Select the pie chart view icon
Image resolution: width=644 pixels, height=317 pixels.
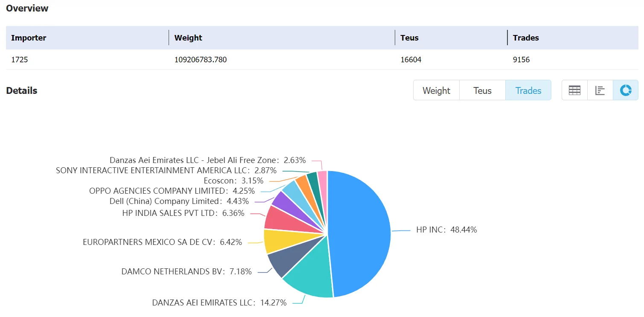pos(626,90)
